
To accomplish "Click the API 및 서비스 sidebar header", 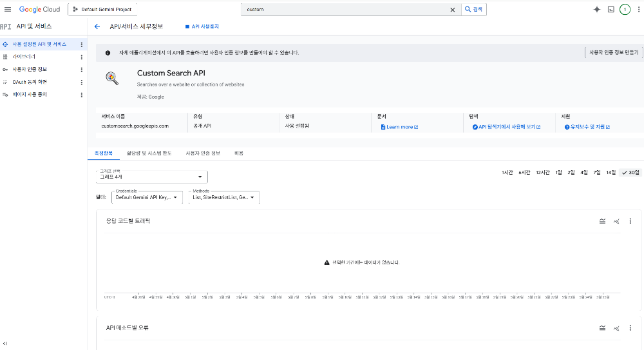I will click(x=34, y=26).
